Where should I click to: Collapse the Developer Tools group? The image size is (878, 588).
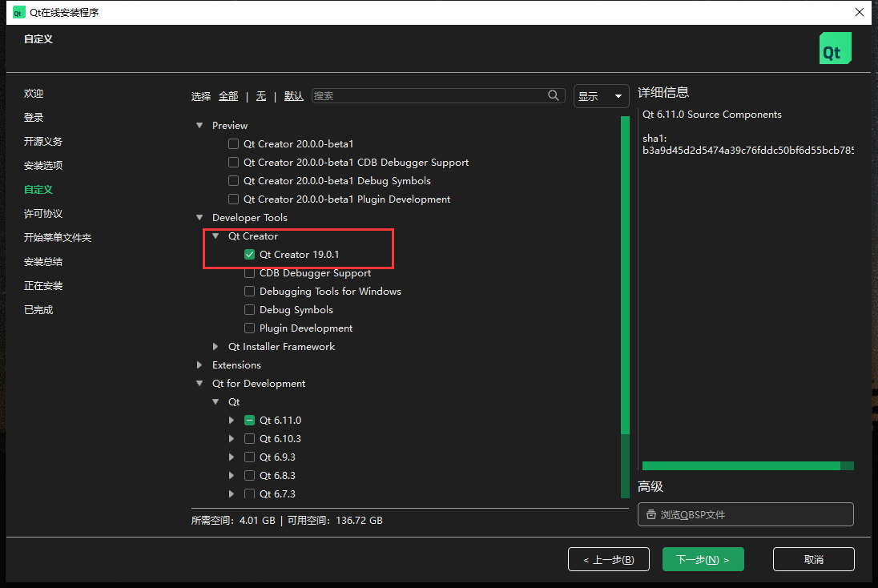point(199,217)
